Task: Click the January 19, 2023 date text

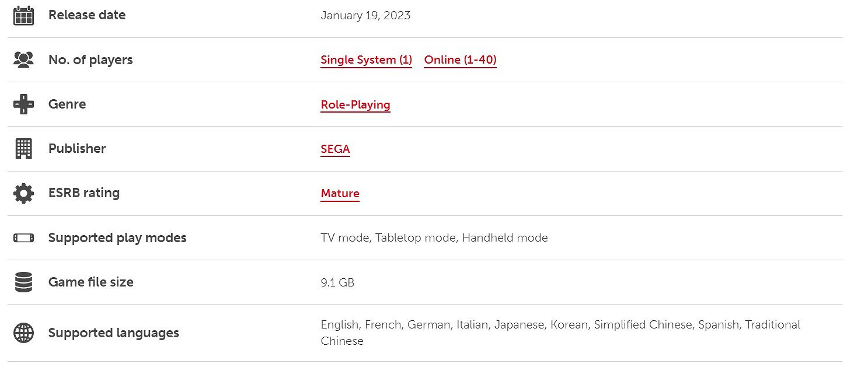Action: (365, 16)
